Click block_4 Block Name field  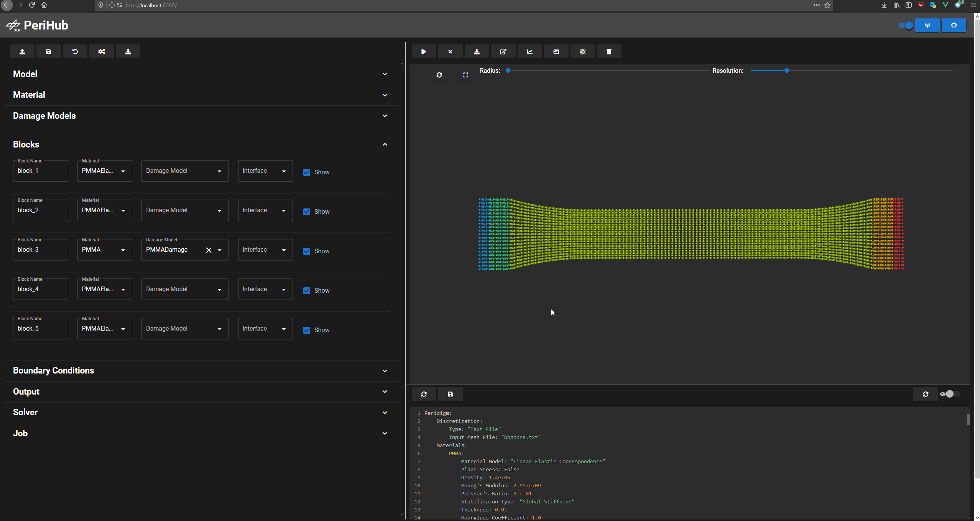click(41, 289)
